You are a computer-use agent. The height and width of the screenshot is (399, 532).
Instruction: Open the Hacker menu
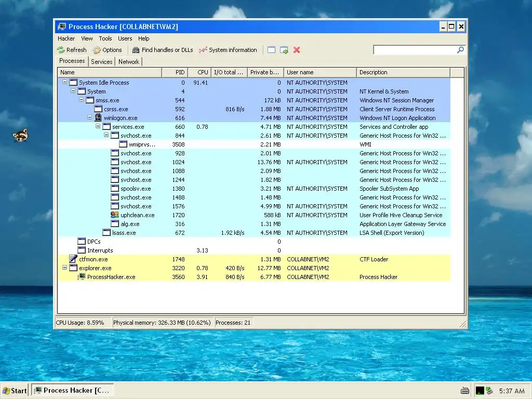(x=66, y=38)
